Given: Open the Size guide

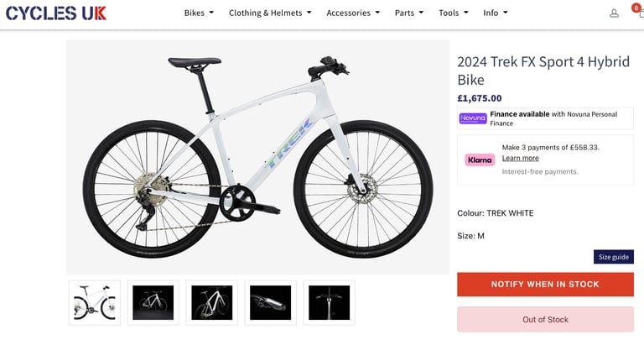Looking at the screenshot, I should (614, 257).
